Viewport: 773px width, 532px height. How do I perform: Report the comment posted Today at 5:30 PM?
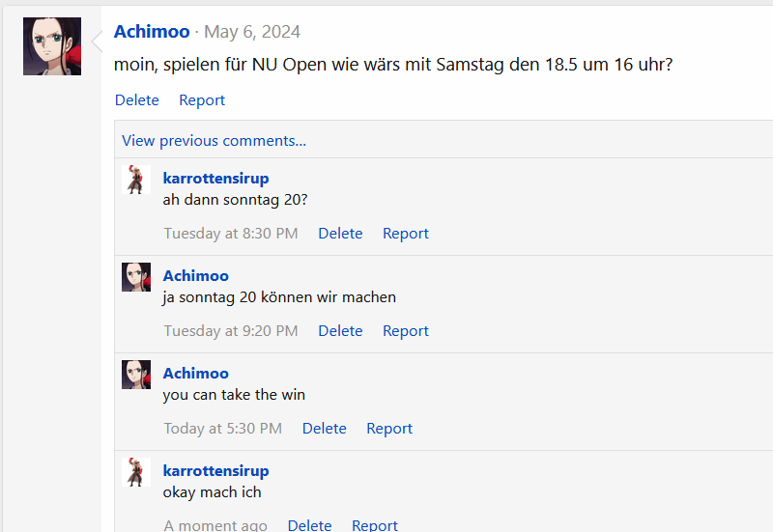click(x=389, y=429)
